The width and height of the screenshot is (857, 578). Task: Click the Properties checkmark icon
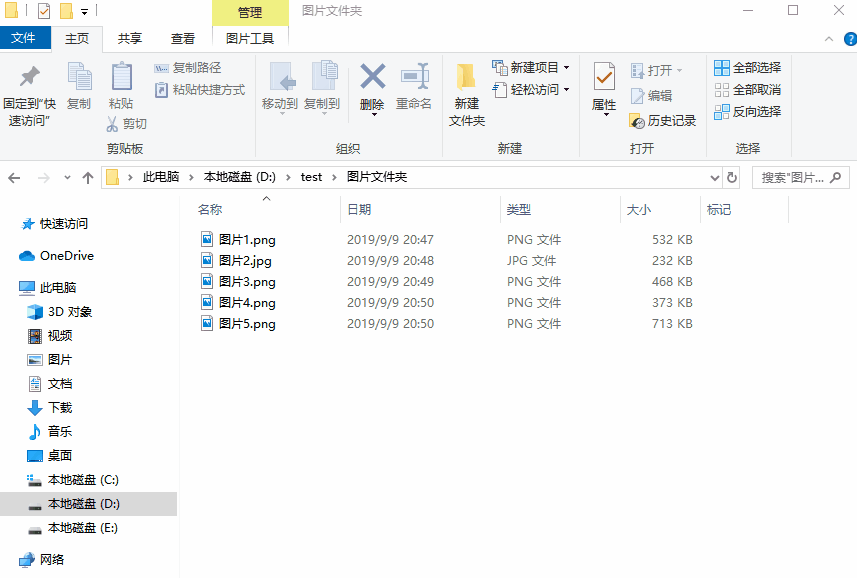(x=604, y=76)
